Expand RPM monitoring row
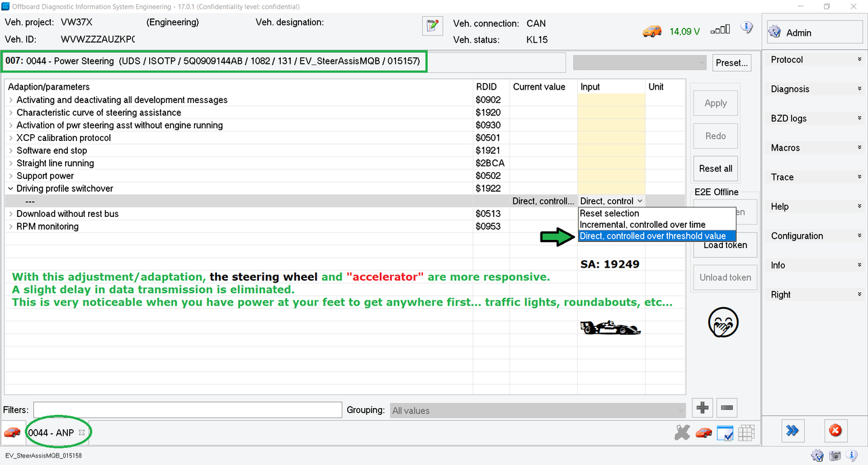Image resolution: width=868 pixels, height=465 pixels. [x=11, y=226]
